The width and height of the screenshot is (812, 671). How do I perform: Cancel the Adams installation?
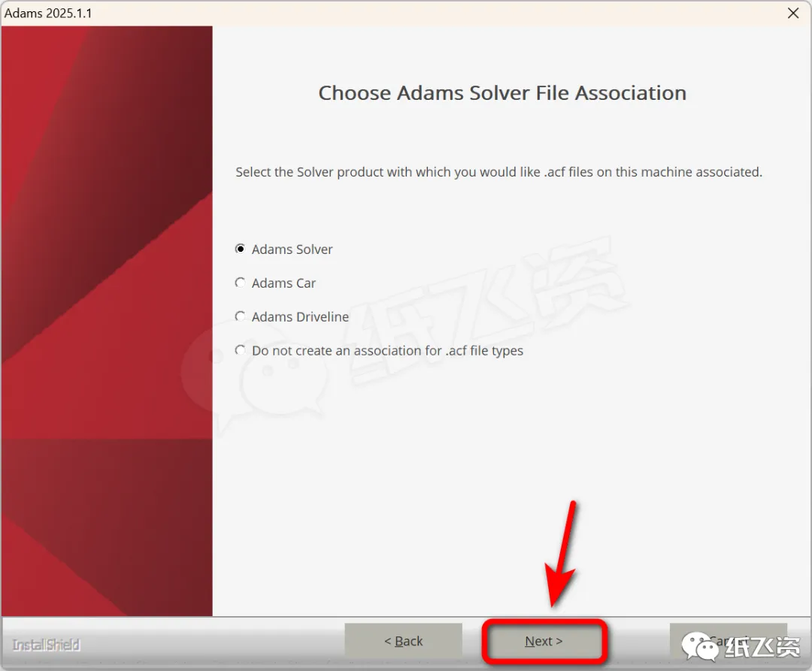[x=729, y=641]
